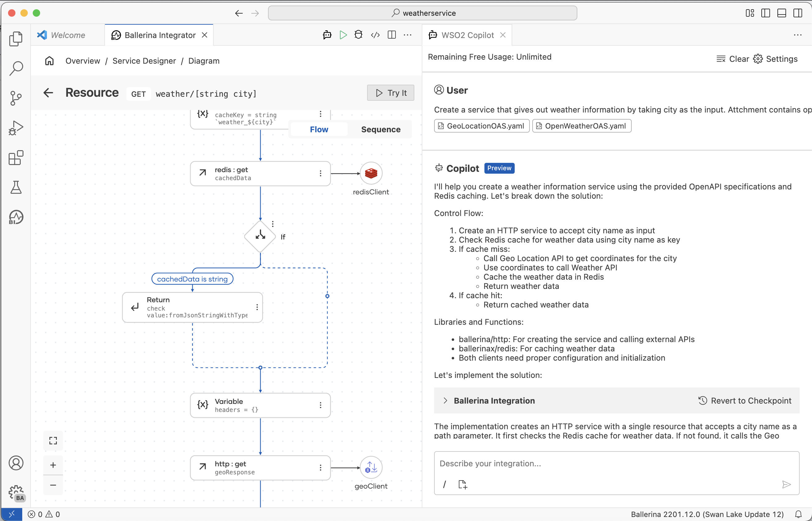
Task: Switch to Sequence view
Action: [381, 129]
